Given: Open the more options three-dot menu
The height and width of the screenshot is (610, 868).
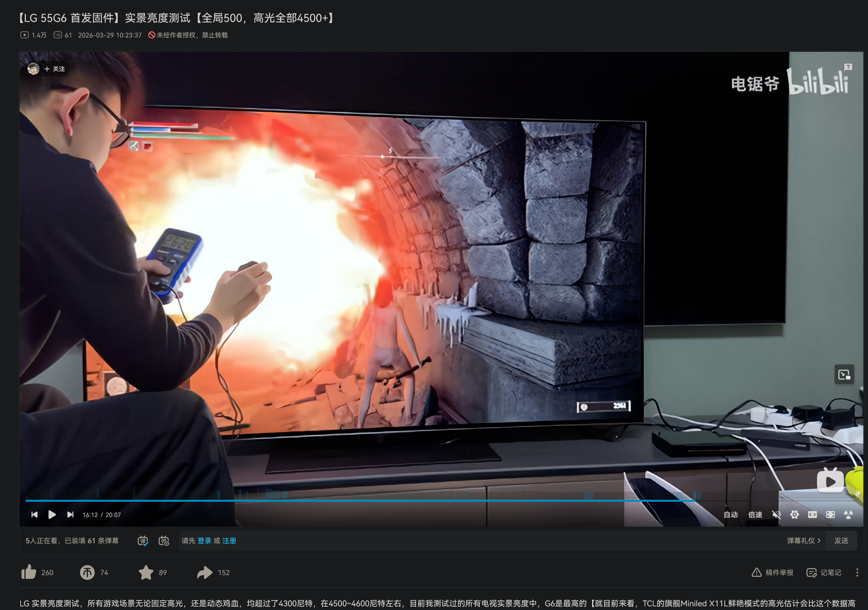Looking at the screenshot, I should [857, 572].
